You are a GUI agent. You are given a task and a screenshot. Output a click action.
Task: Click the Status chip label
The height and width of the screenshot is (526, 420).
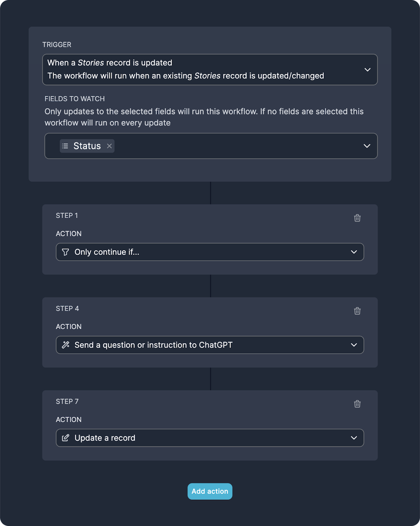(87, 146)
